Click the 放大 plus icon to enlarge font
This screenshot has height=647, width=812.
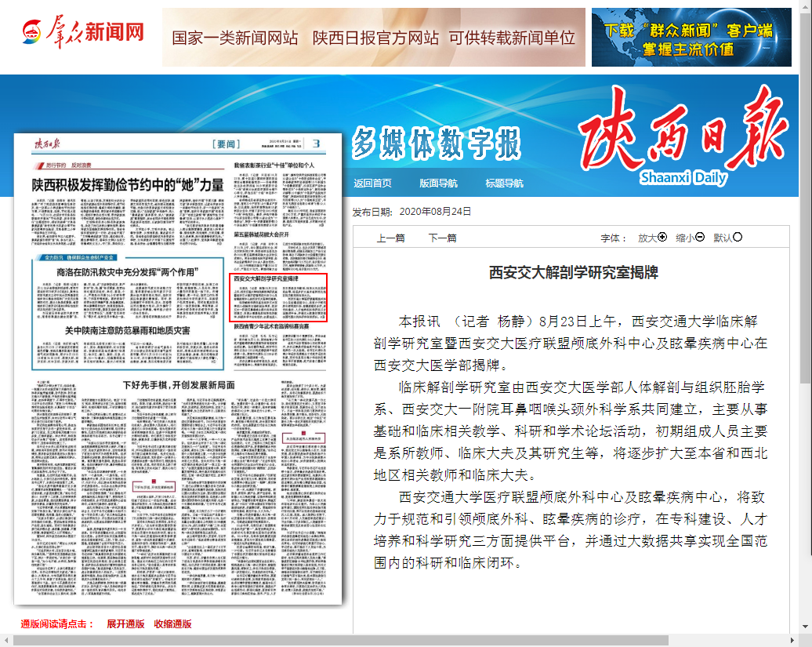pos(662,238)
